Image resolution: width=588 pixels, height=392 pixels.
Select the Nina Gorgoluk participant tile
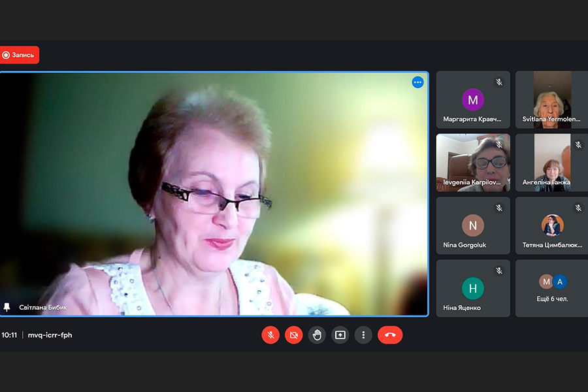[473, 225]
